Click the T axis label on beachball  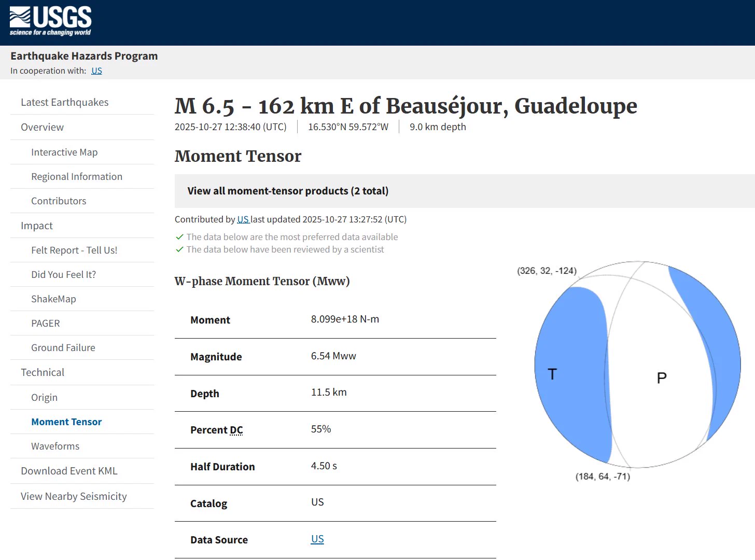[552, 374]
